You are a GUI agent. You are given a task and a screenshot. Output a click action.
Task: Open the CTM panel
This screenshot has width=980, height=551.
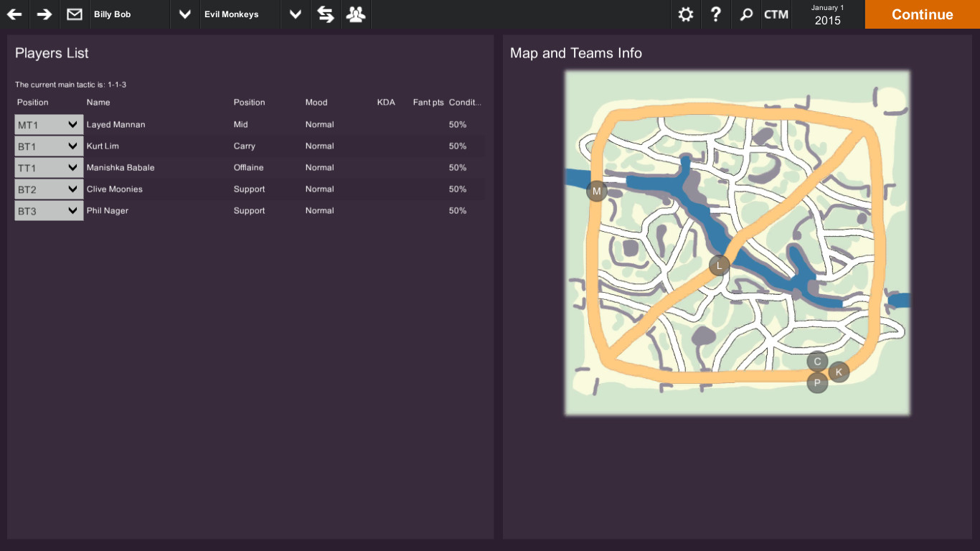pos(776,14)
